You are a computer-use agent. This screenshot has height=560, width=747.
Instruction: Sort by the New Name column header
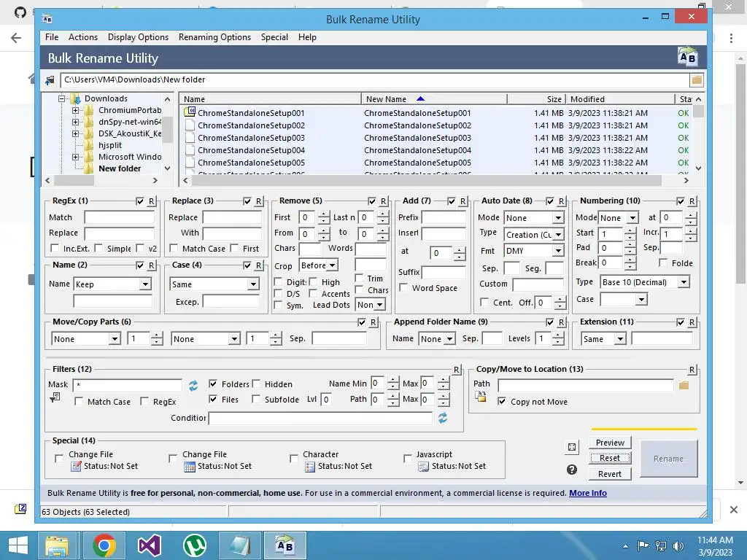433,99
